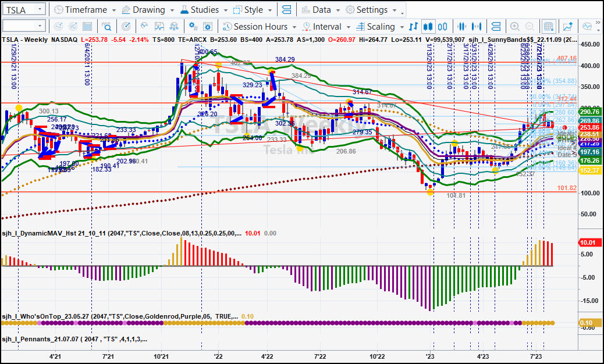Open the Scaling dropdown
The width and height of the screenshot is (604, 364).
point(380,27)
